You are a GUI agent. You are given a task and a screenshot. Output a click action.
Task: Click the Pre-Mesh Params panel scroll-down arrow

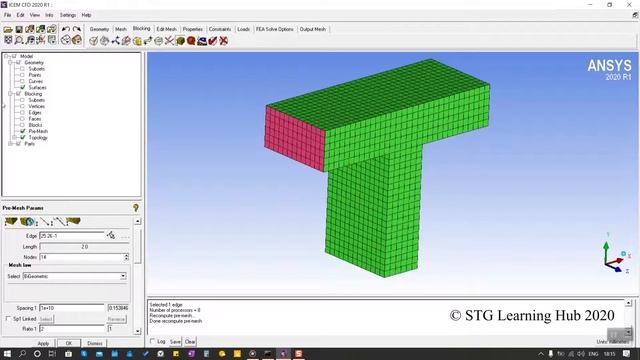pyautogui.click(x=138, y=331)
